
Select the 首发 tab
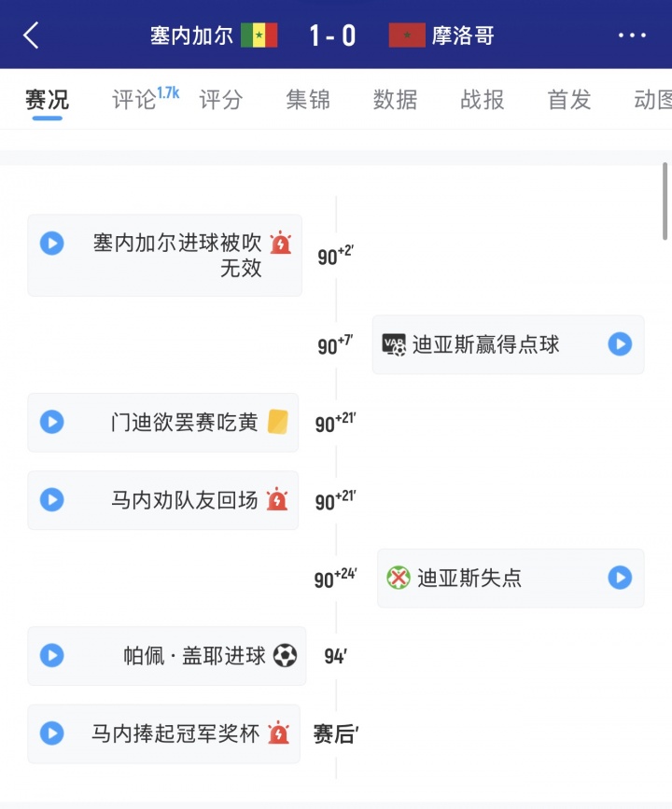pos(569,100)
